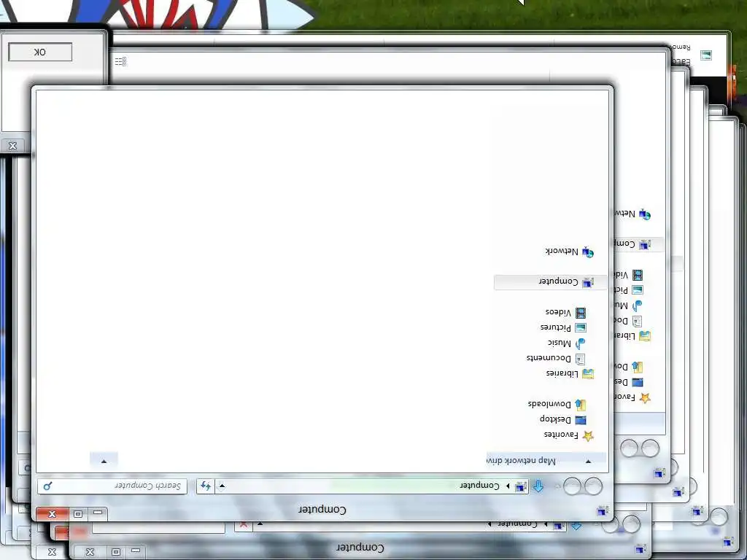Select Music in front navigation pane
This screenshot has height=560, width=747.
coord(560,343)
